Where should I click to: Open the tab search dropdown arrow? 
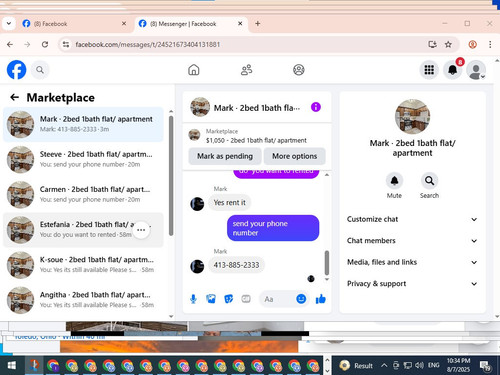tap(9, 24)
